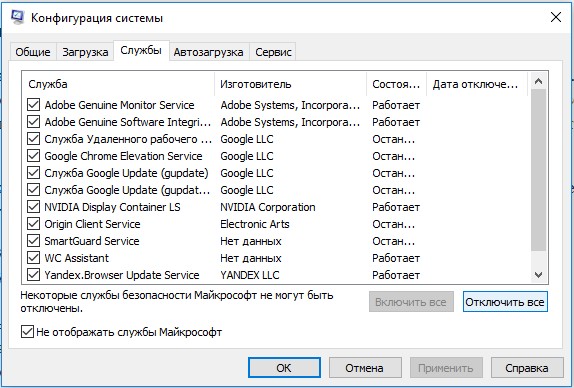This screenshot has height=388, width=574.
Task: Toggle Служба Google Update (gupdate) checkbox
Action: click(33, 173)
